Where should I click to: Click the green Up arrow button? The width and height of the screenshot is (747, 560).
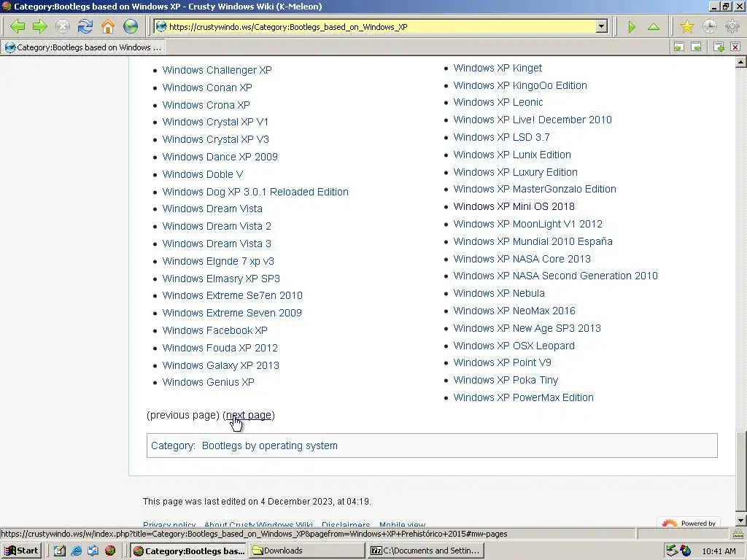tap(654, 27)
